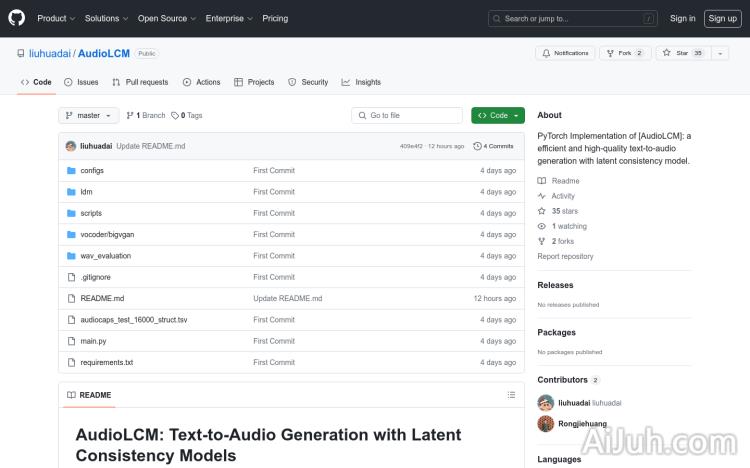
Task: Open the Contributors heading link
Action: 568,380
